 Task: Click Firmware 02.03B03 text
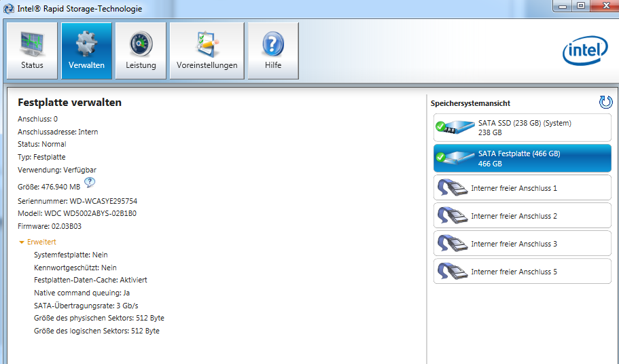(x=50, y=226)
